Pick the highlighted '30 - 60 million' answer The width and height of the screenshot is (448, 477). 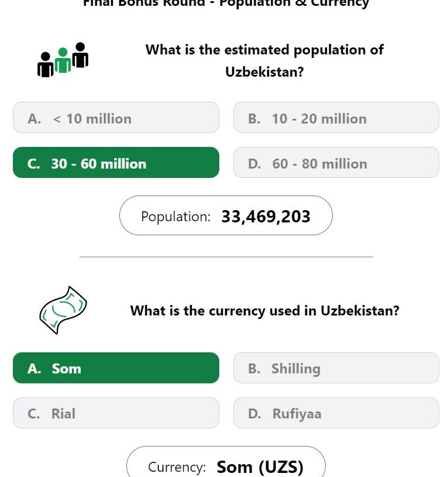(x=116, y=163)
